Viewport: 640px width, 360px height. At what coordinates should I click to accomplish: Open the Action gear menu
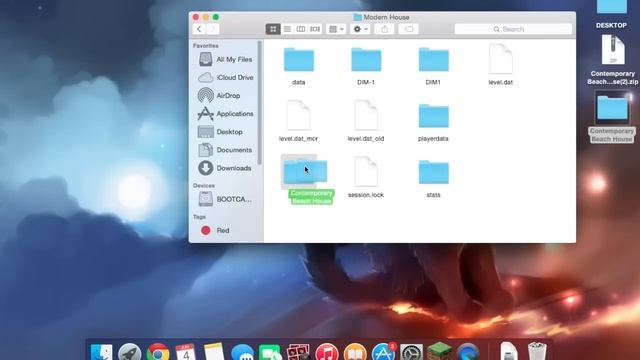click(x=360, y=29)
